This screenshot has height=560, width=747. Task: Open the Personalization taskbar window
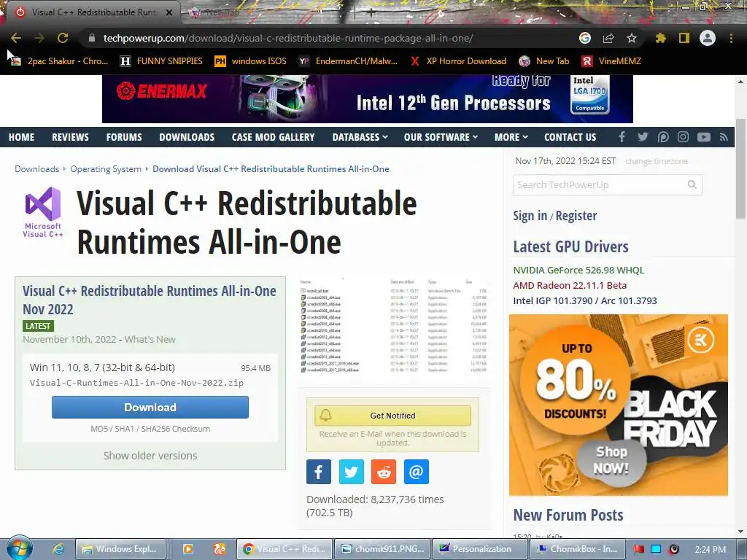(x=480, y=549)
